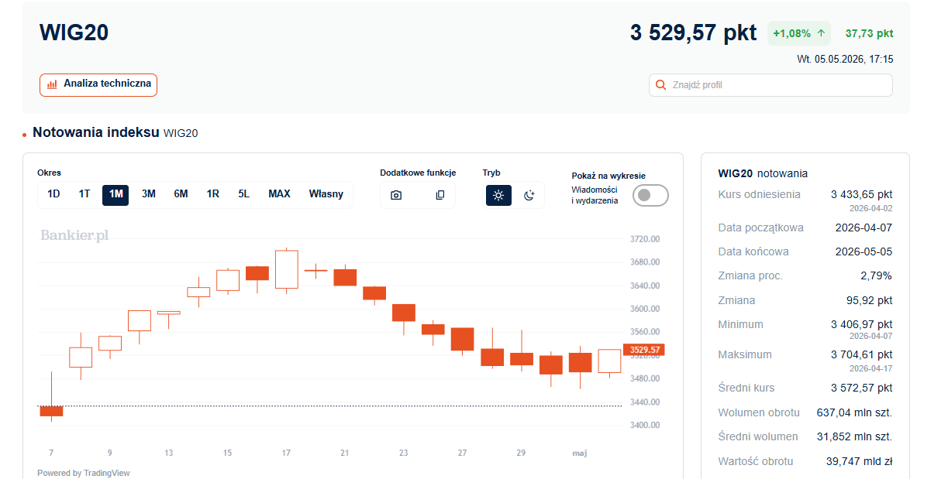This screenshot has height=479, width=948.
Task: Click the Zmiana value 95,92 pkt
Action: [x=869, y=301]
